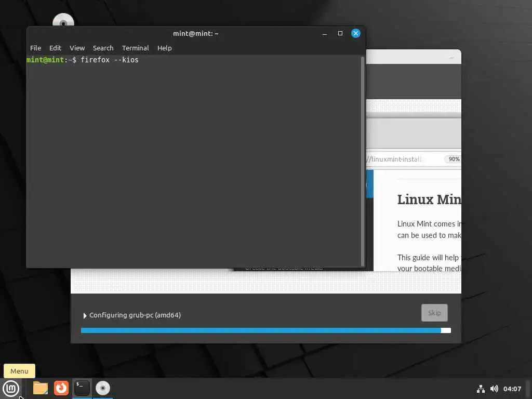Launch Firefox from the panel

coord(61,388)
